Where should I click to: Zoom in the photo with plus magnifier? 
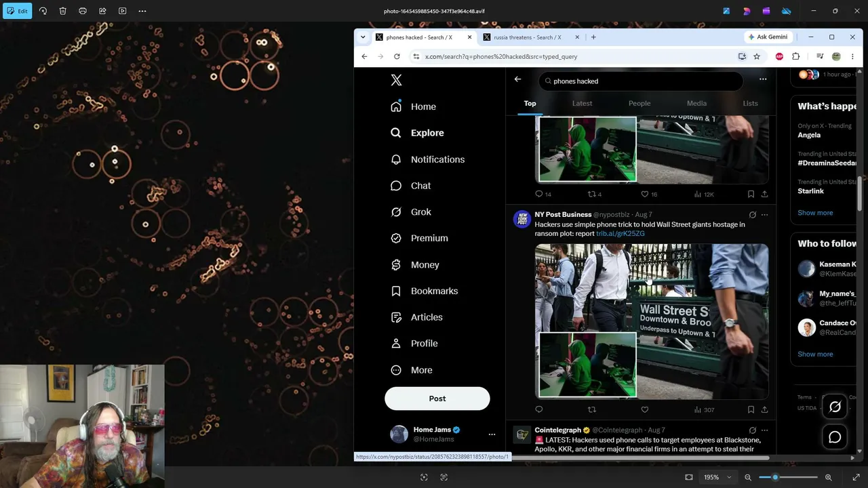[828, 477]
